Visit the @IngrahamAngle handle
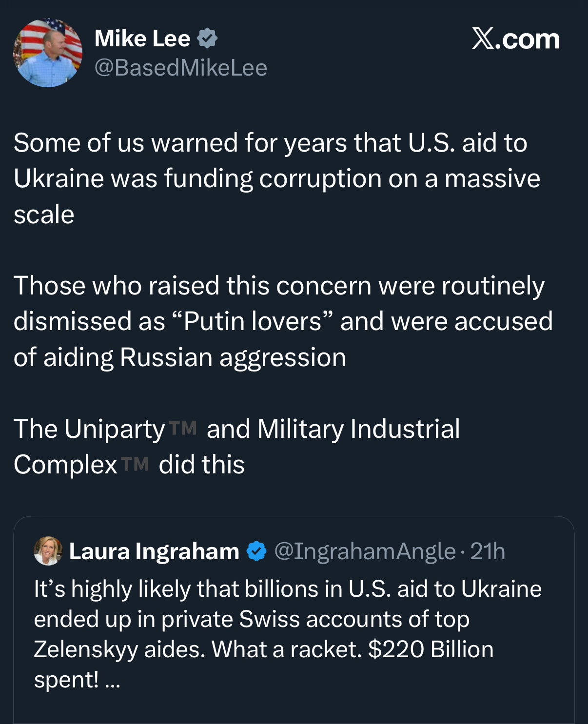The image size is (588, 724). coord(365,551)
